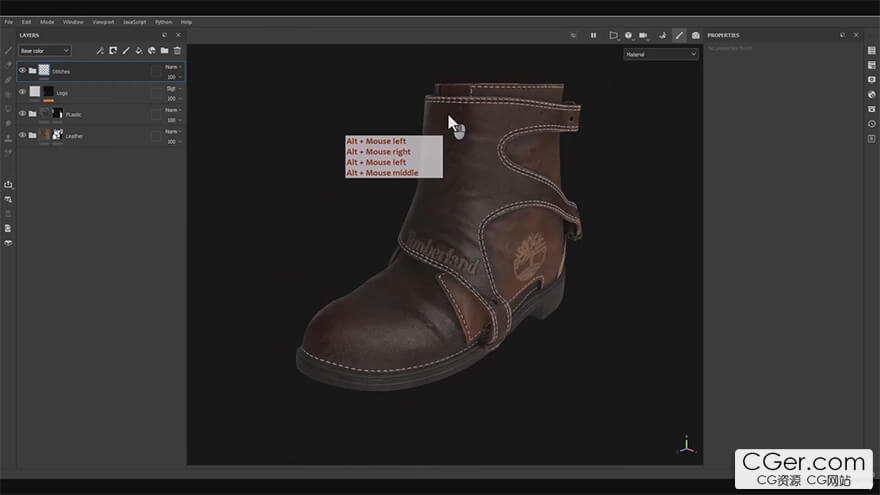Select the Leather layer mask thumbnail
The width and height of the screenshot is (880, 495).
(57, 135)
